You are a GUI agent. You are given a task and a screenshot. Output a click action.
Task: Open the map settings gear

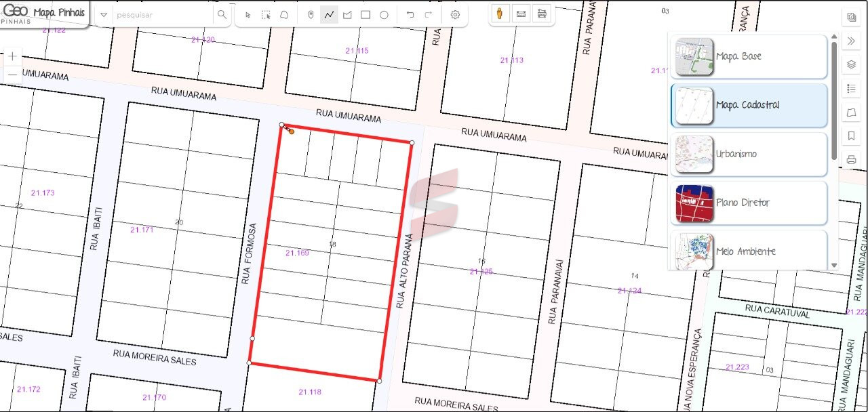(455, 15)
